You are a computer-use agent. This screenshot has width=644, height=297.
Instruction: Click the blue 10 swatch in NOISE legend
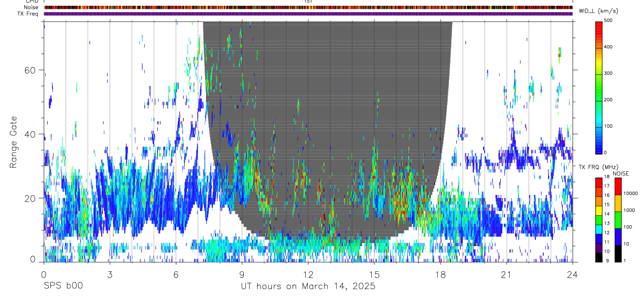pos(617,236)
